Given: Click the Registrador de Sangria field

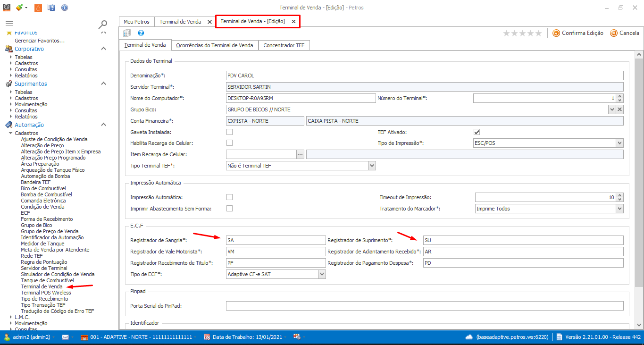Looking at the screenshot, I should pos(276,240).
